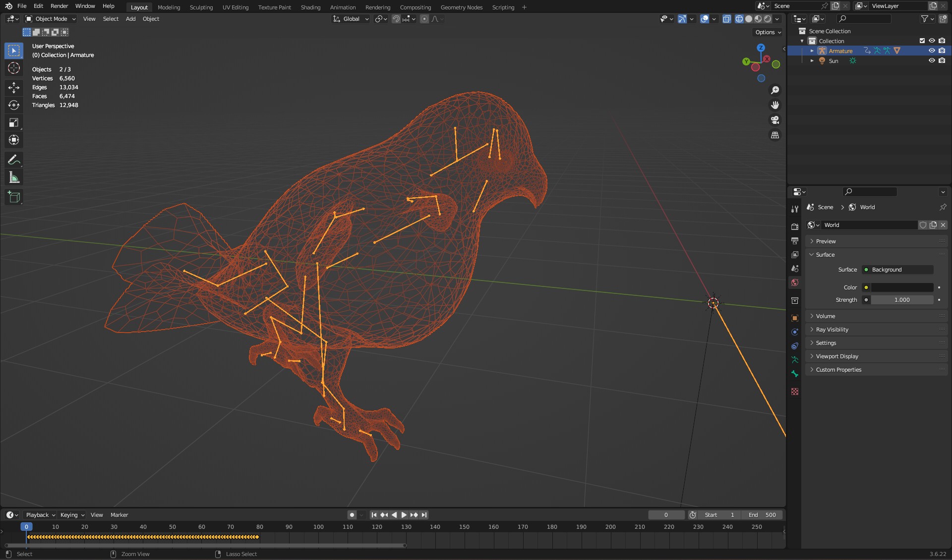Select the Annotate pencil tool
This screenshot has height=560, width=952.
[x=14, y=160]
